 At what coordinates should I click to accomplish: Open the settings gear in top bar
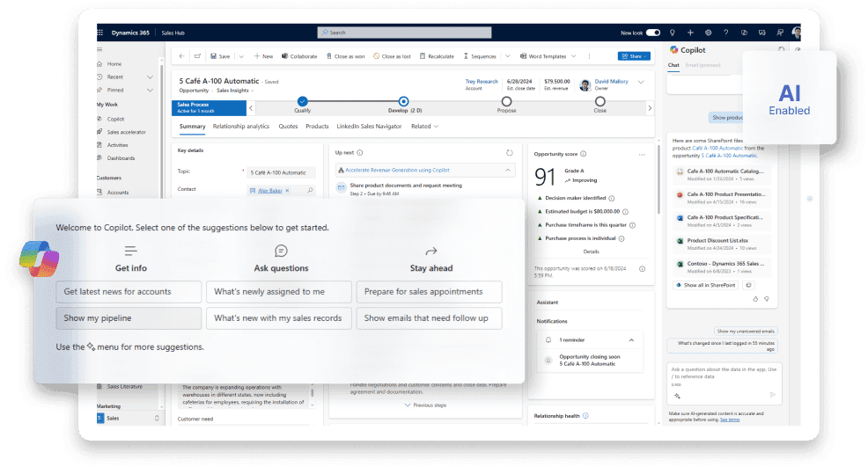coord(708,33)
